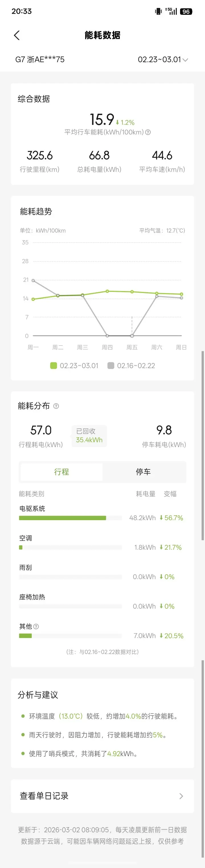Open help icon beside average energy consumption

tap(148, 132)
